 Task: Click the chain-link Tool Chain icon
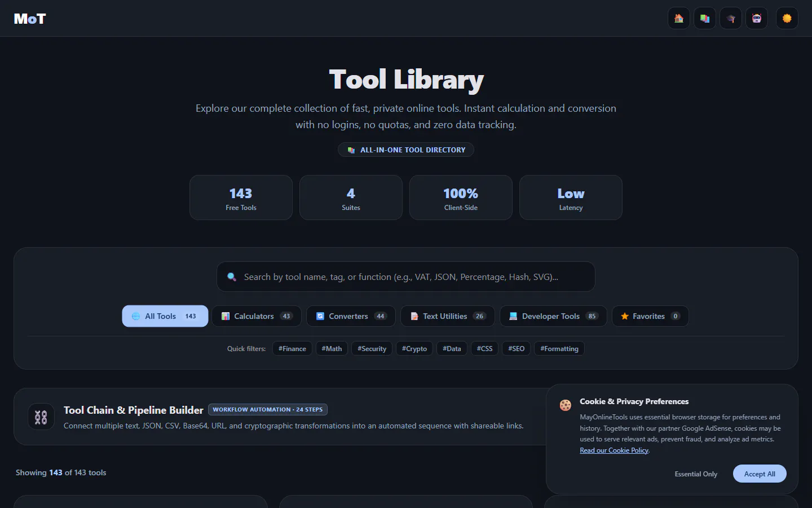pos(41,417)
